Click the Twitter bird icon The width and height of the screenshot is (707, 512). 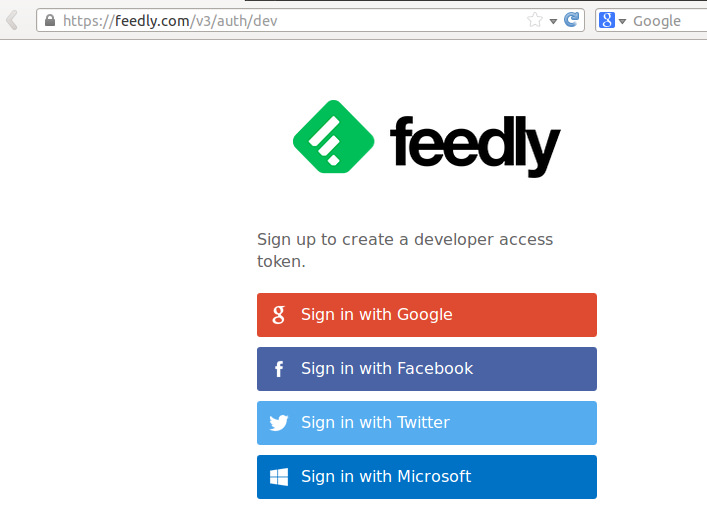(x=279, y=423)
